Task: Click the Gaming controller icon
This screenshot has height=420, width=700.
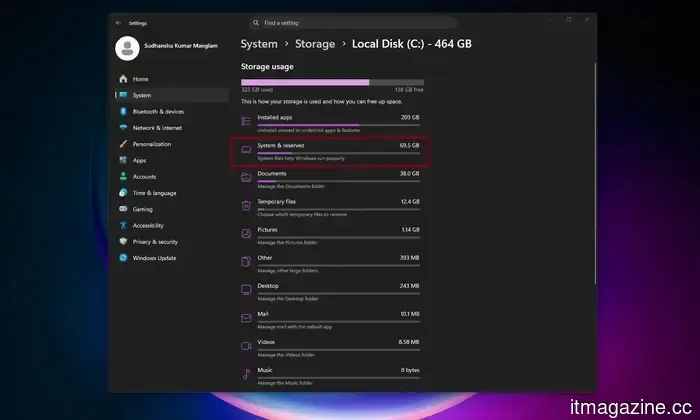Action: click(x=123, y=209)
